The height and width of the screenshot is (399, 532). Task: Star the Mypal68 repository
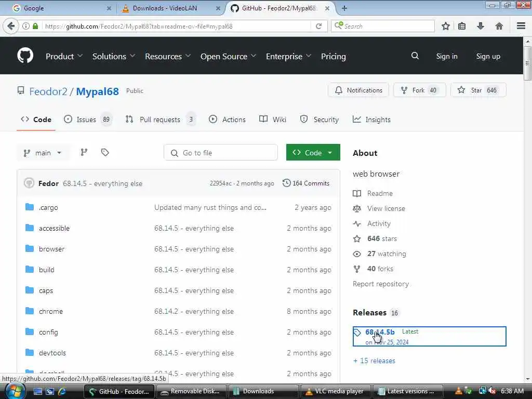click(x=478, y=90)
